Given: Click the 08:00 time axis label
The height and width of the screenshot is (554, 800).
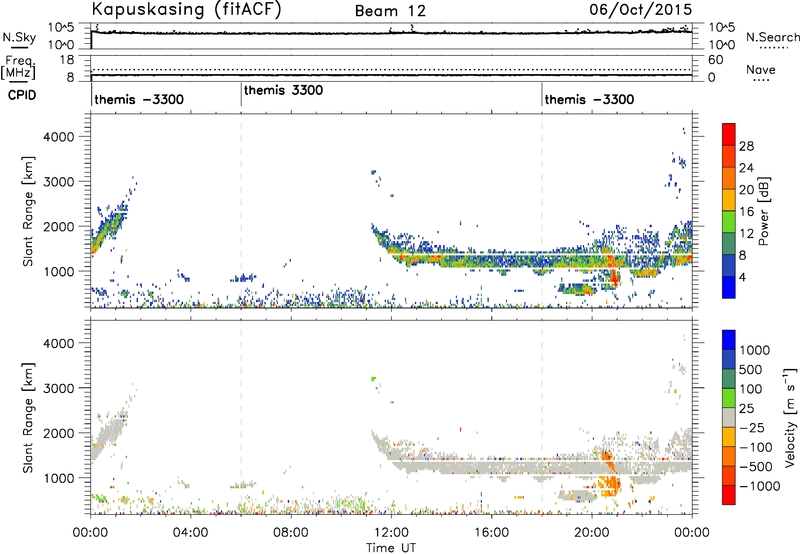Looking at the screenshot, I should (291, 533).
